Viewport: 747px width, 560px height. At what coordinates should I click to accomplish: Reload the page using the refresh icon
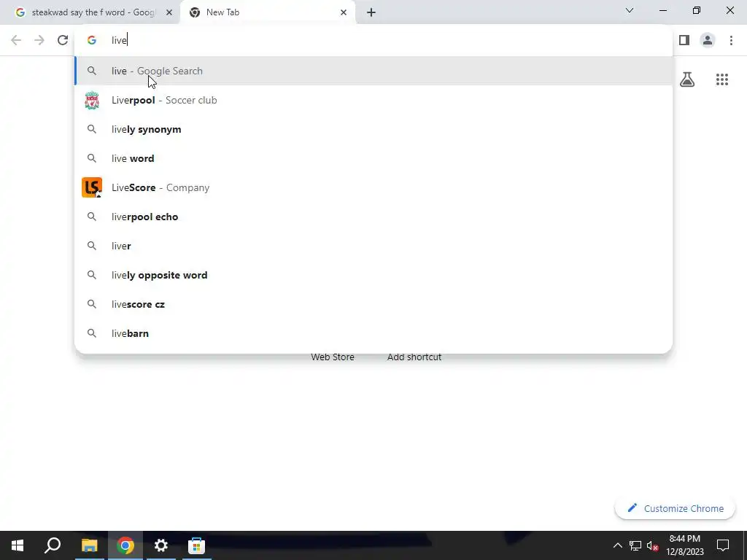pyautogui.click(x=63, y=40)
